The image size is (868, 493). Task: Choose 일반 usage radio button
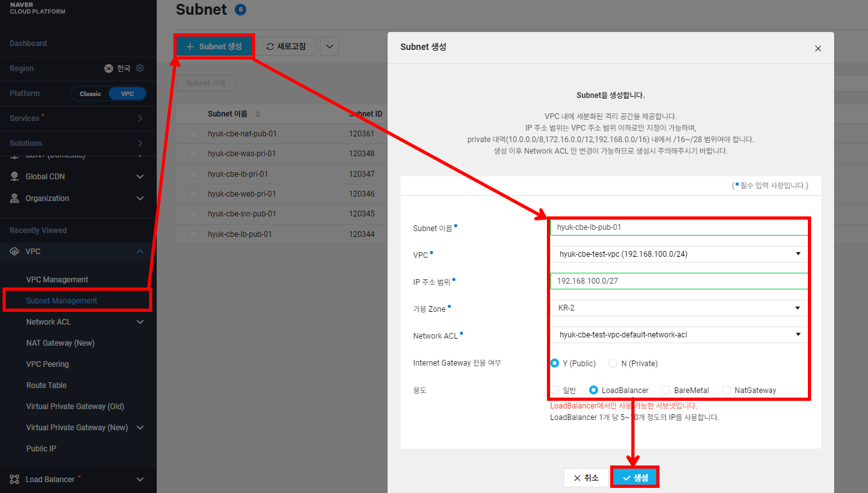pos(555,390)
